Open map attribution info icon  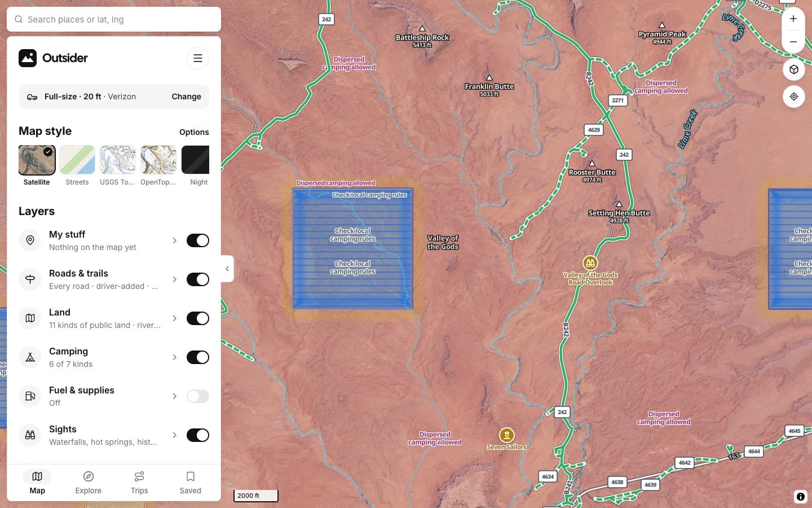click(801, 497)
